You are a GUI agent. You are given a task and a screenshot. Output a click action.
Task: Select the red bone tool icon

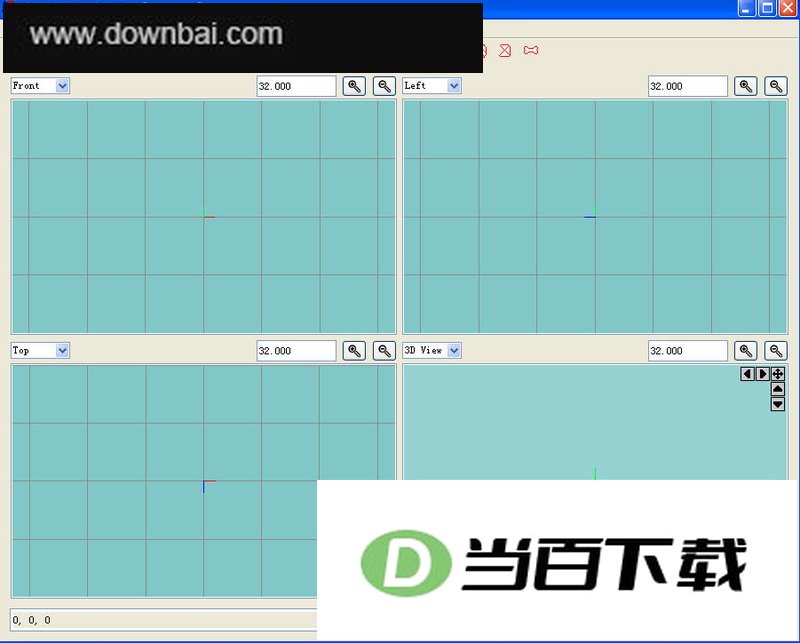[x=531, y=50]
